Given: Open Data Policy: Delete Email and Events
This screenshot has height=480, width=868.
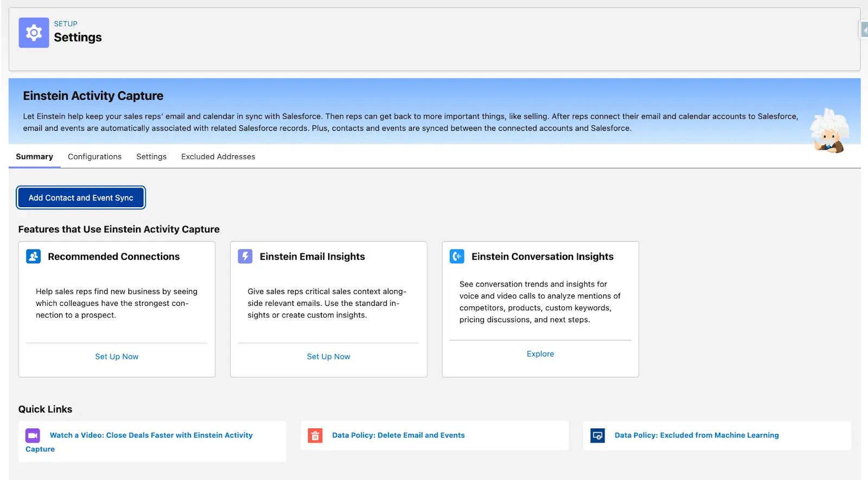Looking at the screenshot, I should tap(398, 435).
